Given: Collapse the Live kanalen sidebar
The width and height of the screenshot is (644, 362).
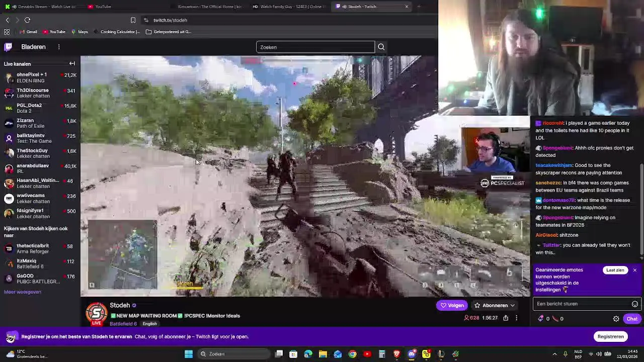Looking at the screenshot, I should pos(72,64).
